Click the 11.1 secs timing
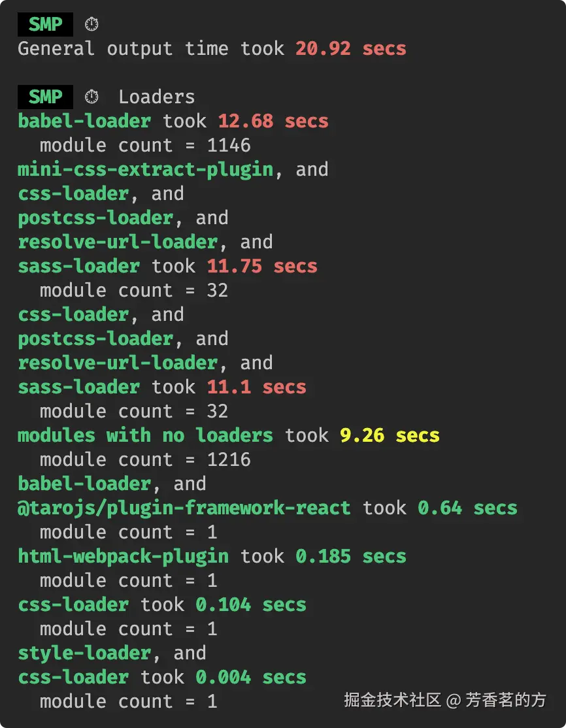 (x=256, y=387)
